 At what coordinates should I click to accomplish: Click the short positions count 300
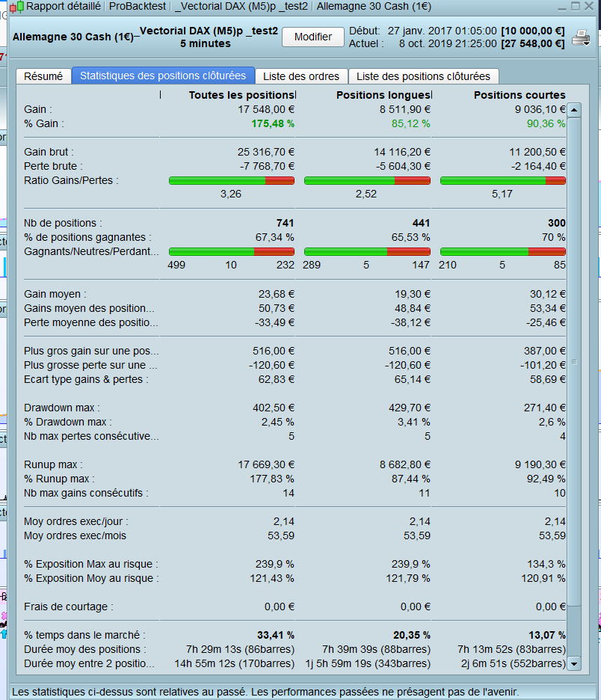[557, 223]
